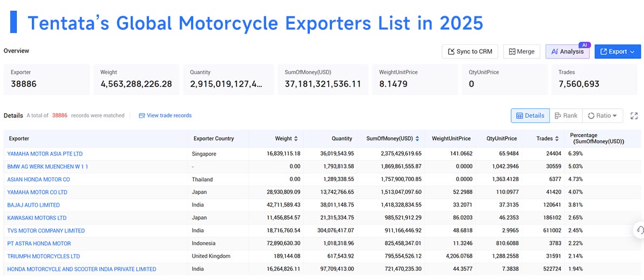Click the Exporter Country column header
Viewport: 644px width, 280px height.
point(214,138)
